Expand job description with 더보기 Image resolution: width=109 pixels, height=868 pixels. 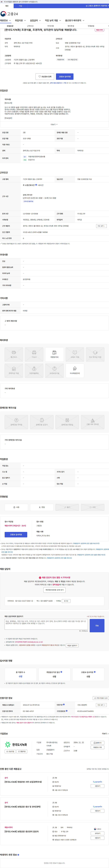pos(54,124)
